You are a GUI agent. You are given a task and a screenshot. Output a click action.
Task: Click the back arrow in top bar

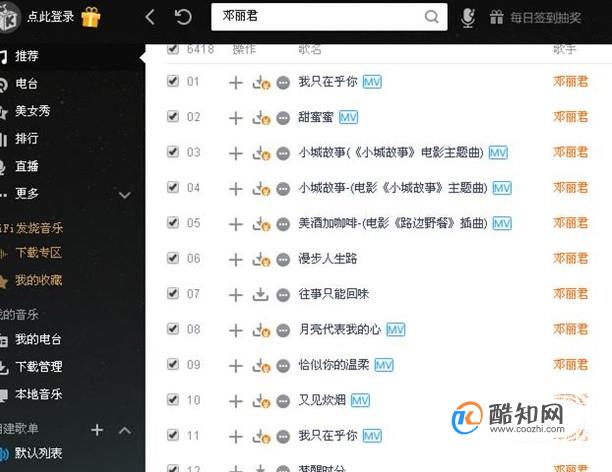tap(150, 17)
